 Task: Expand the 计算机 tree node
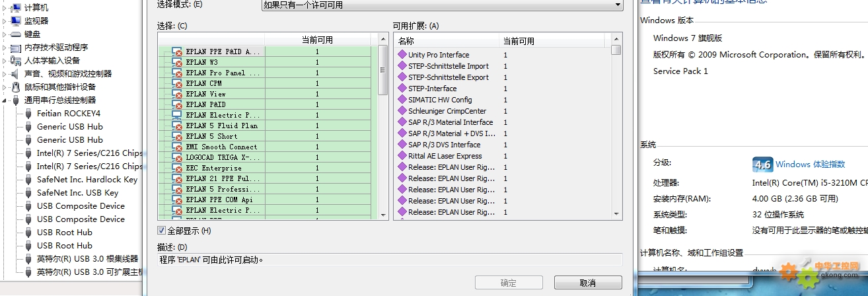pyautogui.click(x=5, y=8)
